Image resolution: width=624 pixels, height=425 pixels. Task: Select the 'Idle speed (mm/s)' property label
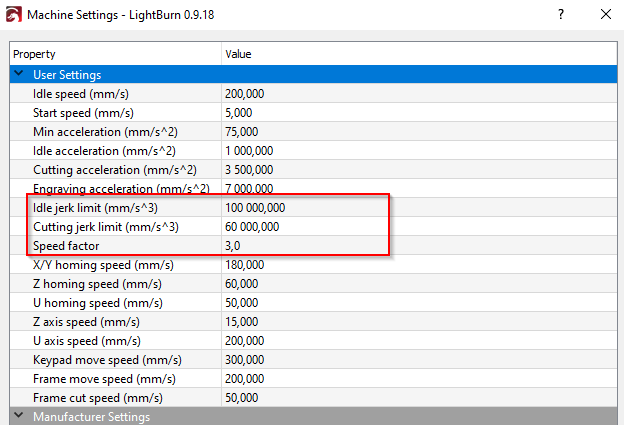(x=81, y=94)
